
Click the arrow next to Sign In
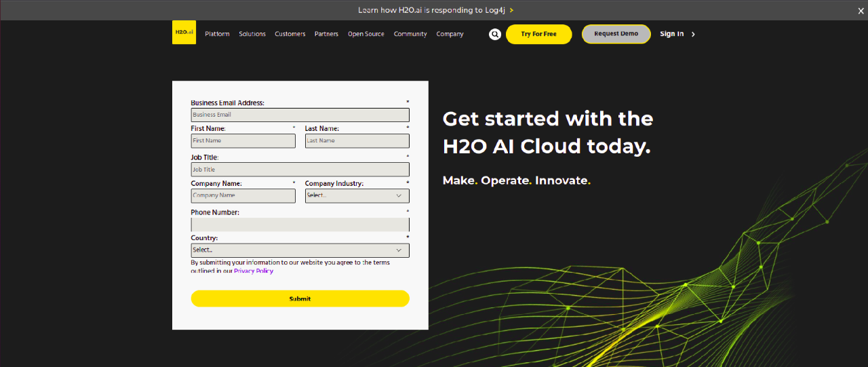click(693, 35)
